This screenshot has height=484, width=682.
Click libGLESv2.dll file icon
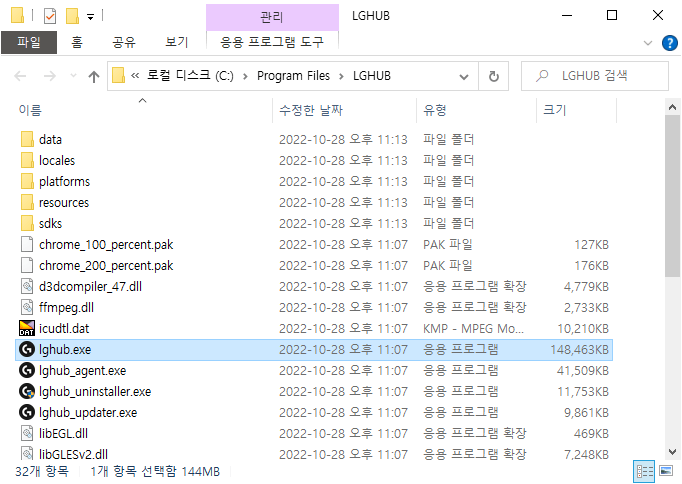(27, 454)
